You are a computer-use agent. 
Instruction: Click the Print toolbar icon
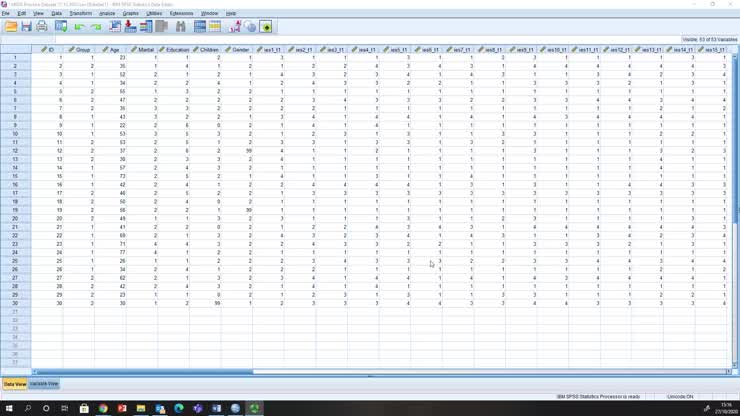click(x=41, y=27)
